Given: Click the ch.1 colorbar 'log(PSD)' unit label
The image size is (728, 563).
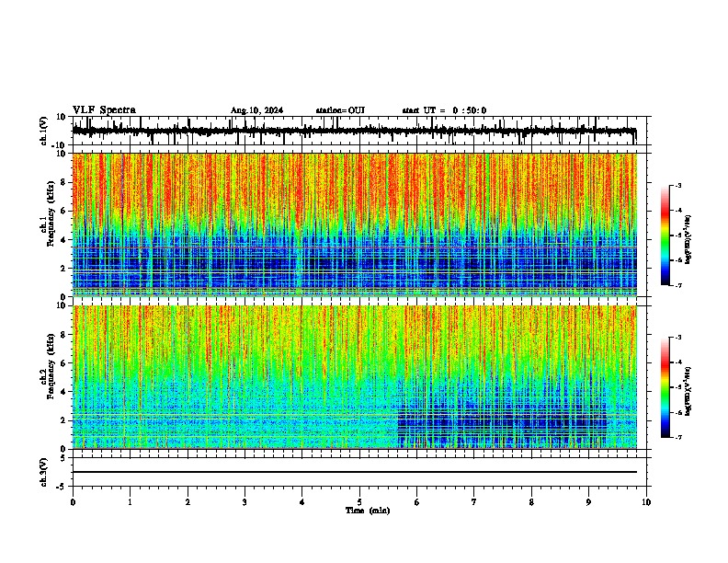Looking at the screenshot, I should tap(688, 239).
